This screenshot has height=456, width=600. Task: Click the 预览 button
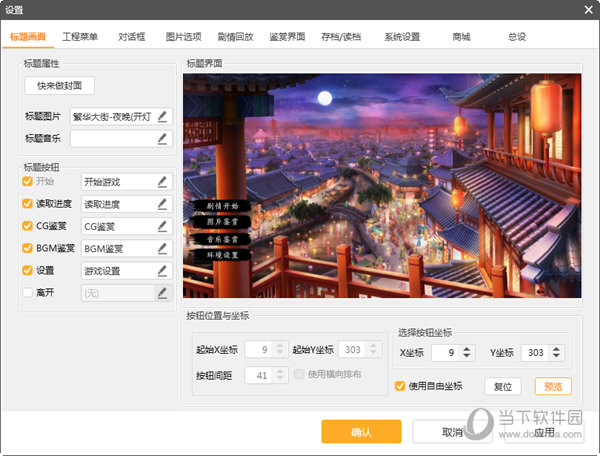(x=553, y=386)
